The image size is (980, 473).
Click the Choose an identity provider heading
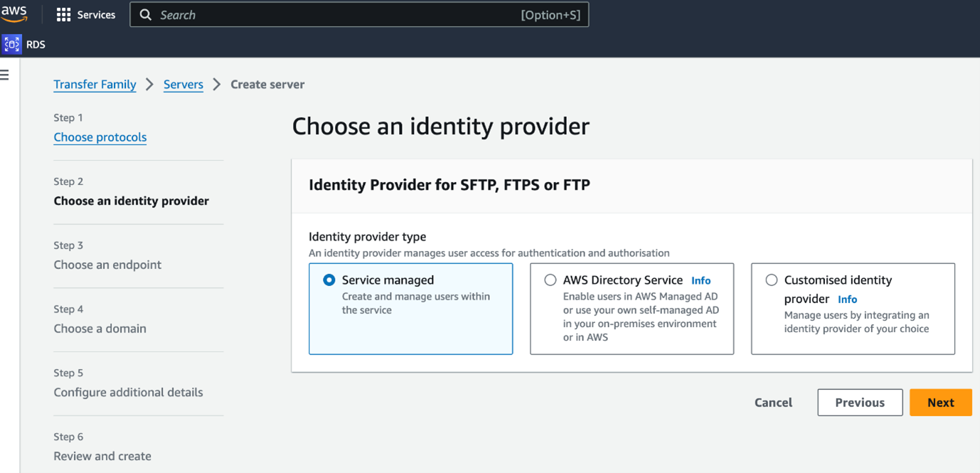click(x=441, y=127)
